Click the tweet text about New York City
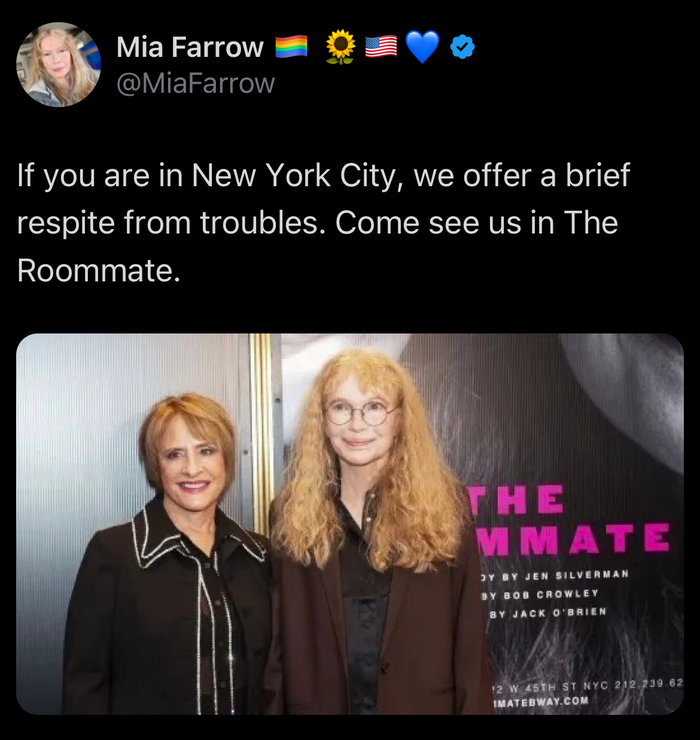The height and width of the screenshot is (740, 700). click(x=323, y=223)
